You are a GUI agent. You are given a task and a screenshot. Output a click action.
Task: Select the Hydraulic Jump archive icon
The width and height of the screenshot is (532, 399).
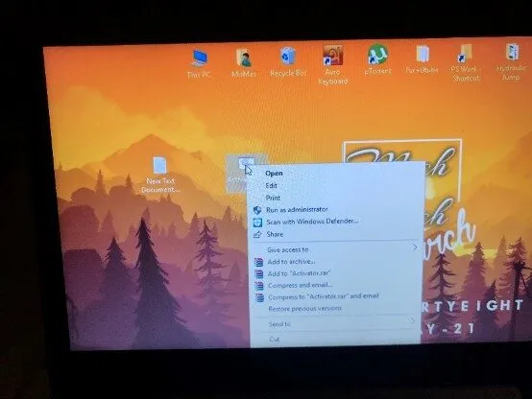511,62
